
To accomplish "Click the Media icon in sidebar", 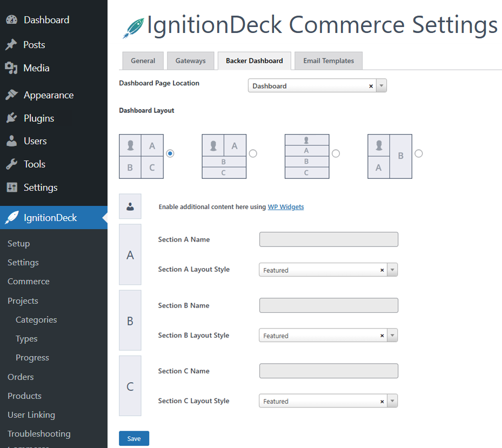I will pyautogui.click(x=11, y=68).
